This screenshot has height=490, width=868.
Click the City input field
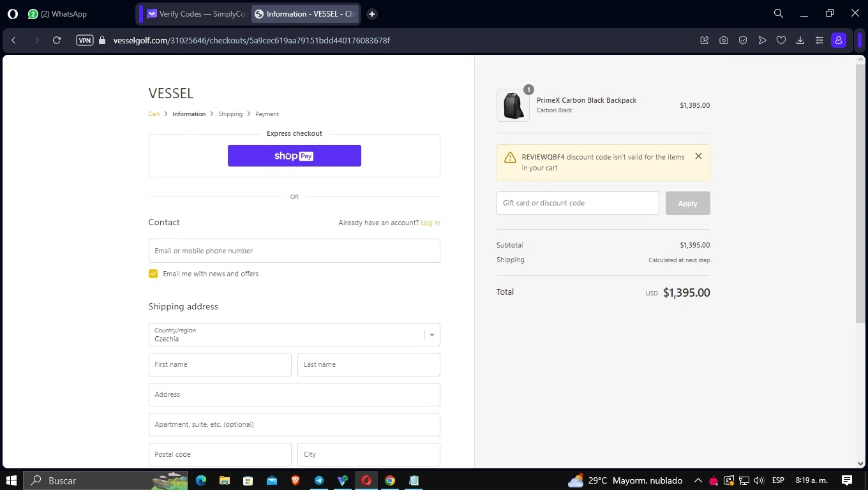[x=369, y=455]
